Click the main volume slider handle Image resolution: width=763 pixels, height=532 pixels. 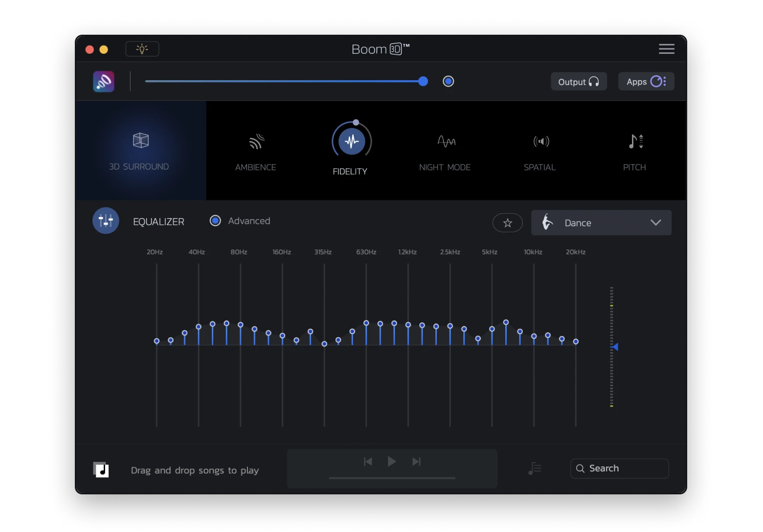click(423, 81)
